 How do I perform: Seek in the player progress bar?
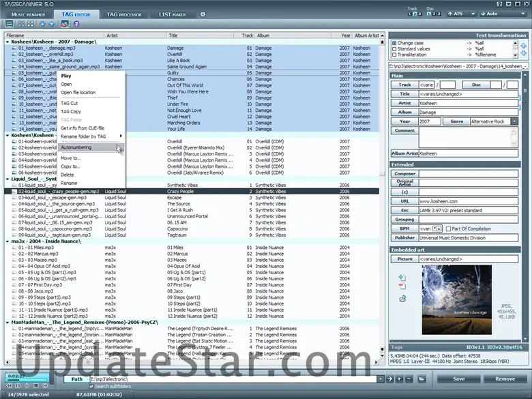tap(26, 379)
